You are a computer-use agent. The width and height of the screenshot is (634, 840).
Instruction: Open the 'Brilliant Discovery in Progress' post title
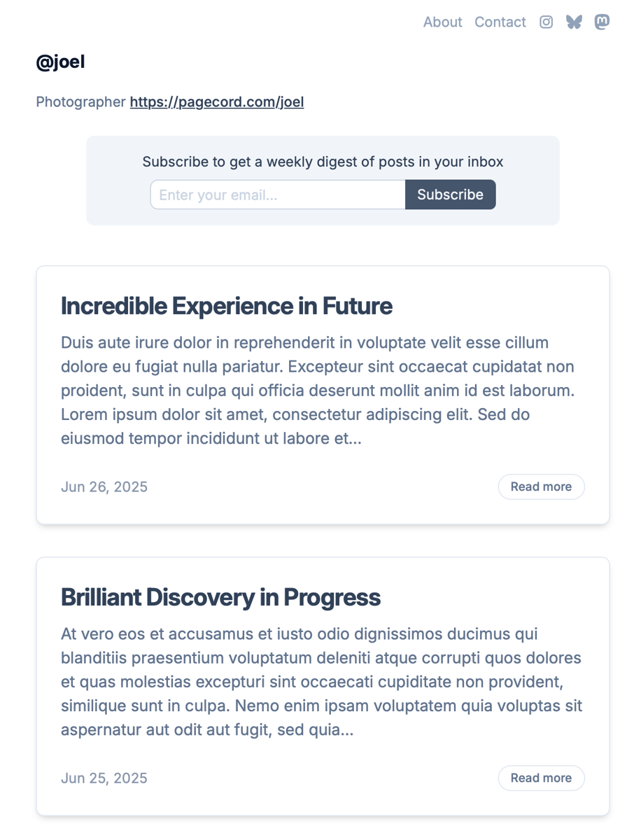(x=220, y=597)
